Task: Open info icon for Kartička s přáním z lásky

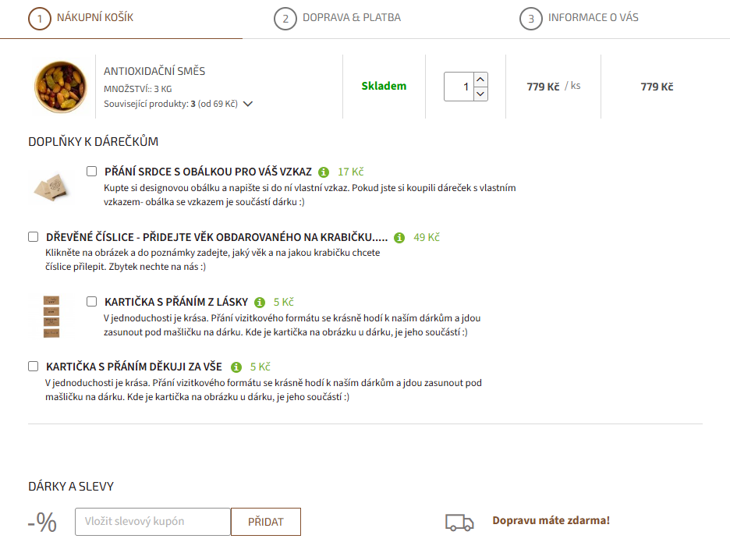Action: pos(260,302)
